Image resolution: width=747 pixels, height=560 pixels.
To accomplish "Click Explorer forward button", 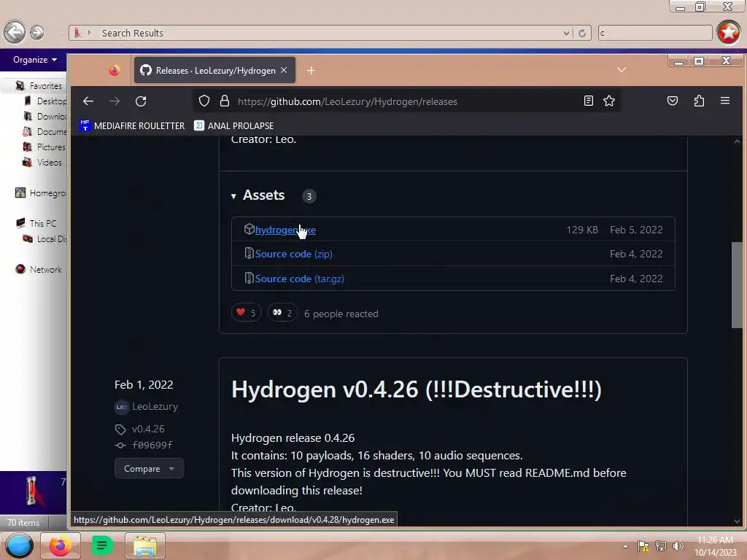I will click(36, 32).
